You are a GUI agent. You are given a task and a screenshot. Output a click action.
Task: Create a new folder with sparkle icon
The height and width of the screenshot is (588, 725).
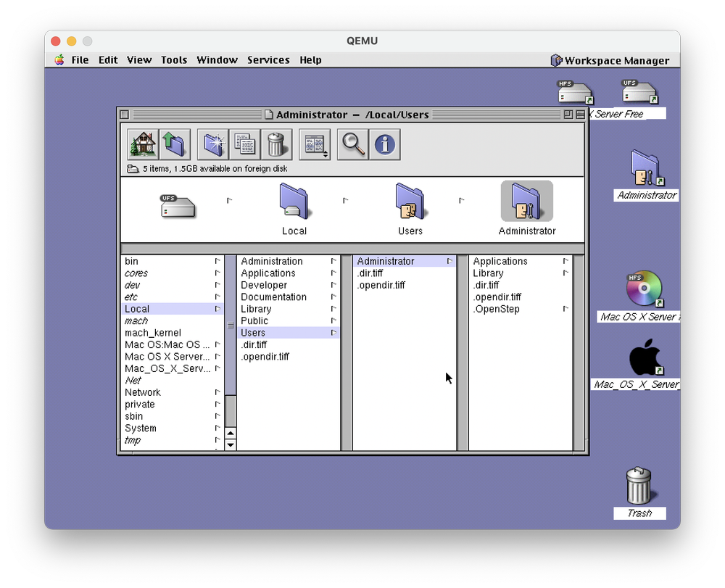[213, 144]
